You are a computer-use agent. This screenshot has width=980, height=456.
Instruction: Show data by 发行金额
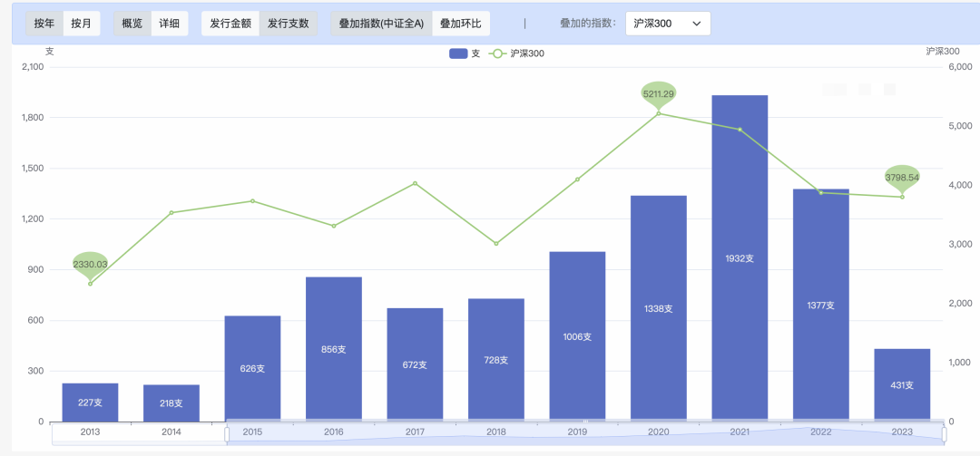coord(230,24)
